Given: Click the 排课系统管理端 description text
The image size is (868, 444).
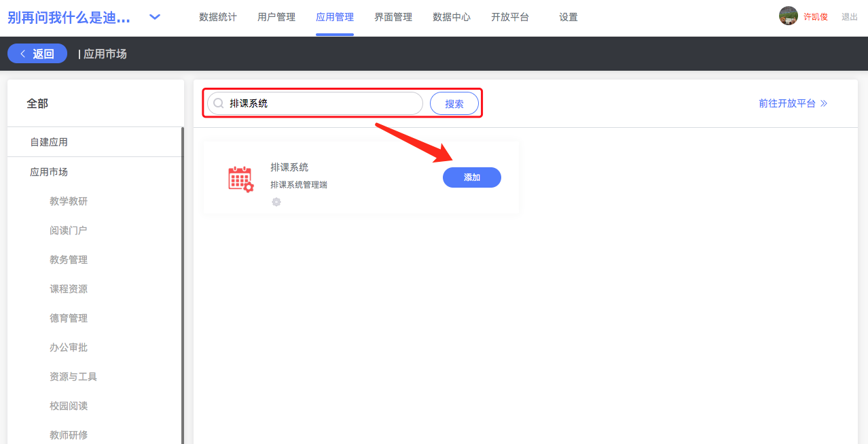Looking at the screenshot, I should pyautogui.click(x=299, y=184).
